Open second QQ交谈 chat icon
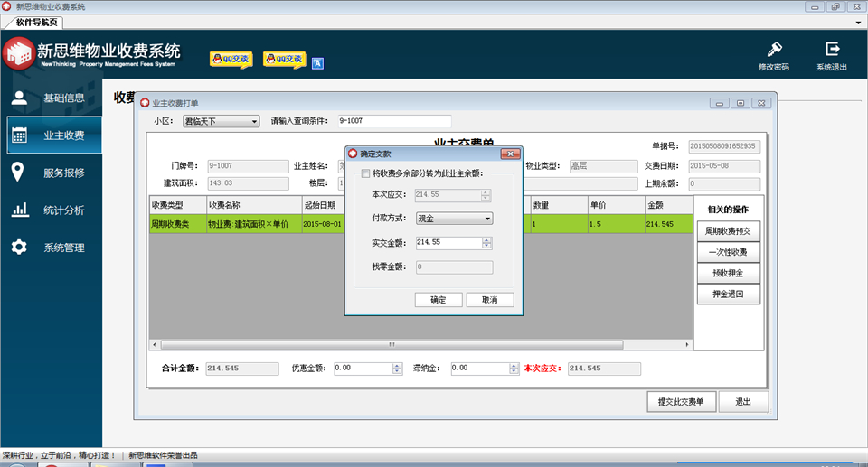Viewport: 868px width, 467px height. 285,60
